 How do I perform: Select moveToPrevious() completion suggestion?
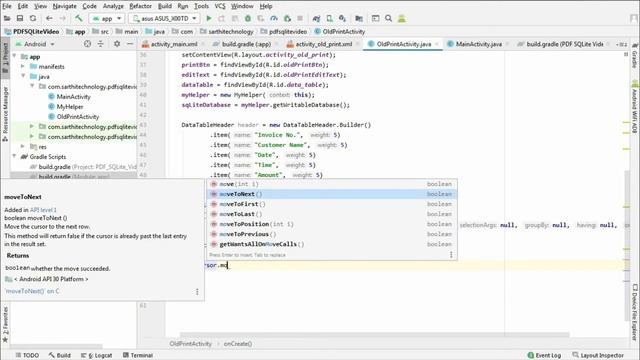point(332,234)
